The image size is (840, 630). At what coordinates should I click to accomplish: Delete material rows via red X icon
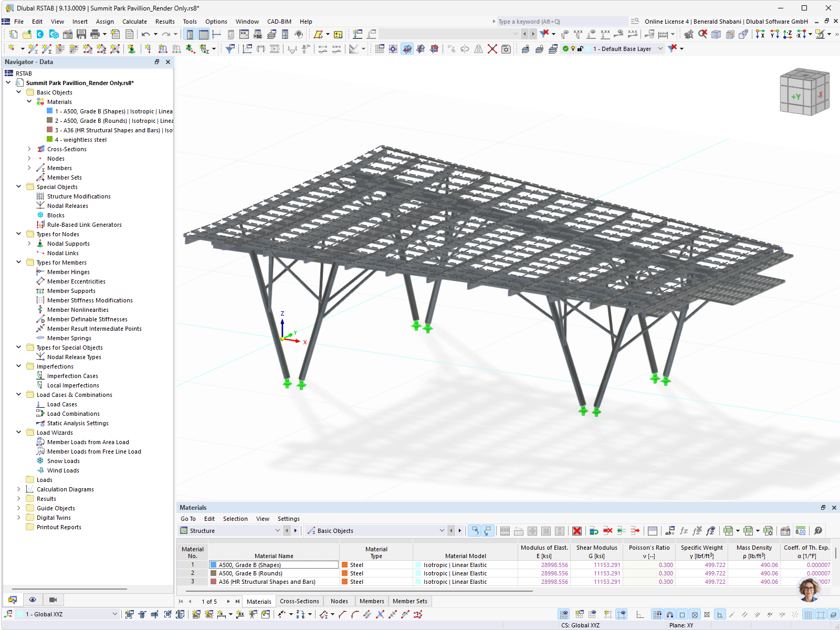pyautogui.click(x=577, y=530)
